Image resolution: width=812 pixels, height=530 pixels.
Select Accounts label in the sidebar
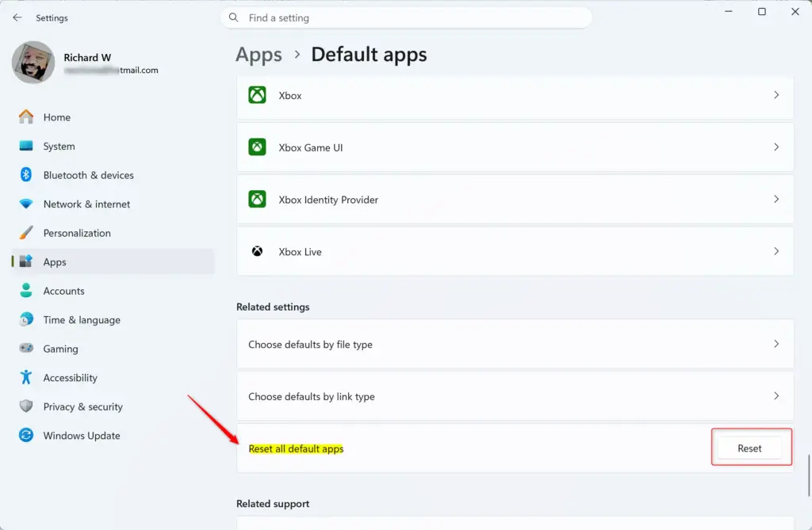[63, 291]
